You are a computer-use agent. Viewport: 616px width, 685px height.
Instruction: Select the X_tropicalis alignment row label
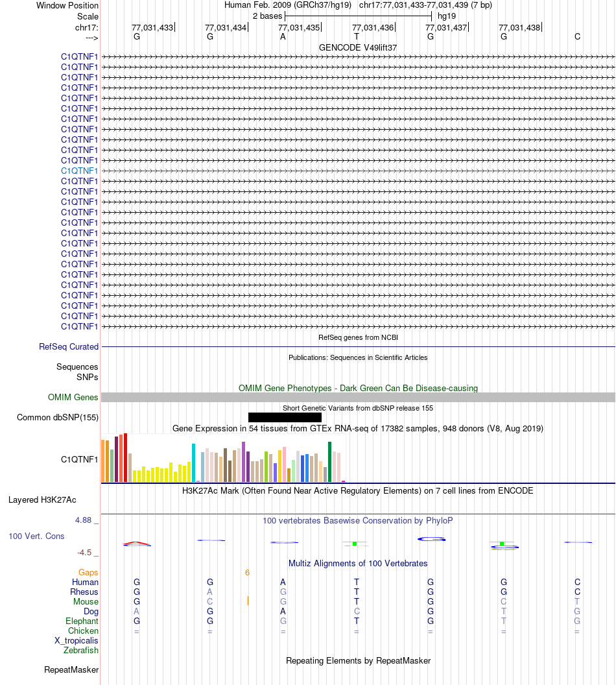tap(77, 640)
